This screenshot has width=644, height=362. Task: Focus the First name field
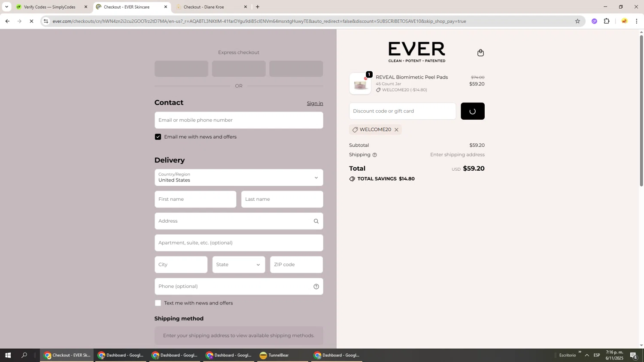pos(195,199)
